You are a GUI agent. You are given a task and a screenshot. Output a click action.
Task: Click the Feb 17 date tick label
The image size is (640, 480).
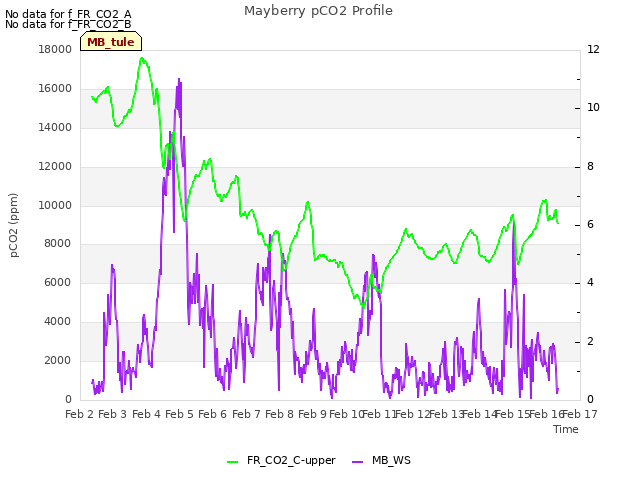click(x=580, y=415)
